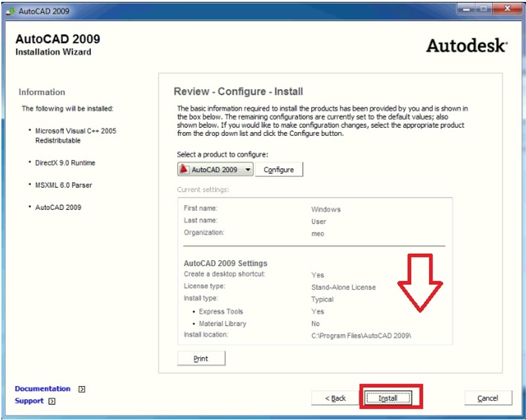This screenshot has height=420, width=526.
Task: Click the Install button
Action: pos(389,398)
